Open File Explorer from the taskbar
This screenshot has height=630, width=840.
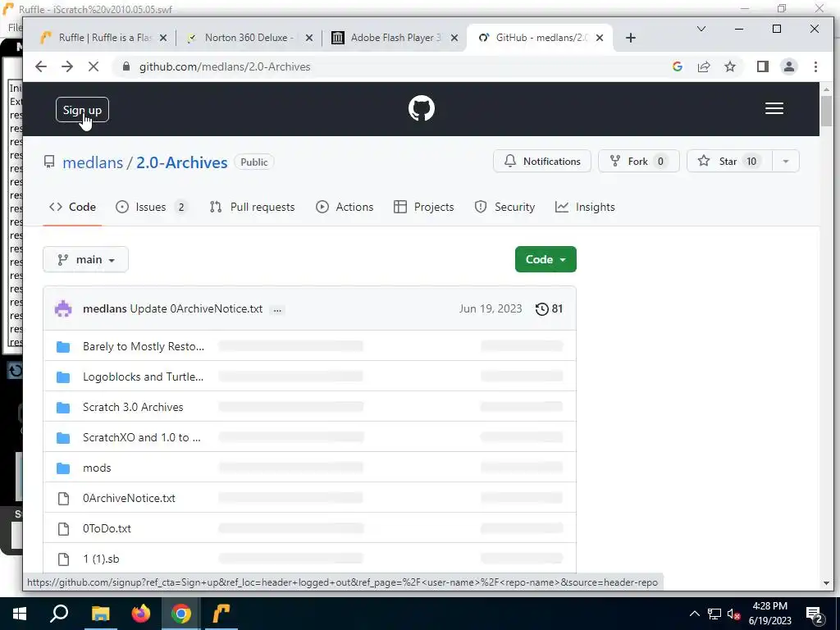point(100,614)
